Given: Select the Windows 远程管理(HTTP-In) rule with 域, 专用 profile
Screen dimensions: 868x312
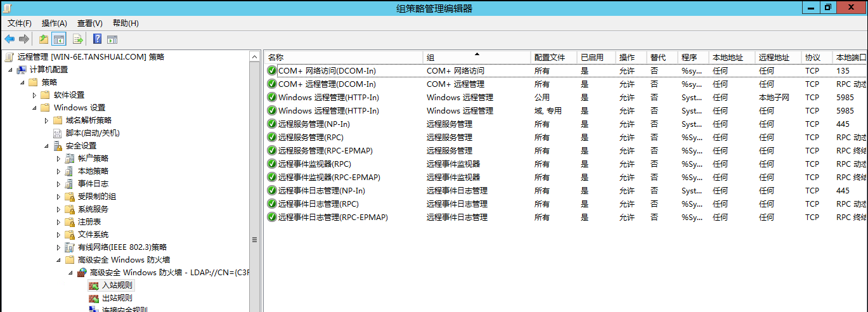Looking at the screenshot, I should pos(566,111).
